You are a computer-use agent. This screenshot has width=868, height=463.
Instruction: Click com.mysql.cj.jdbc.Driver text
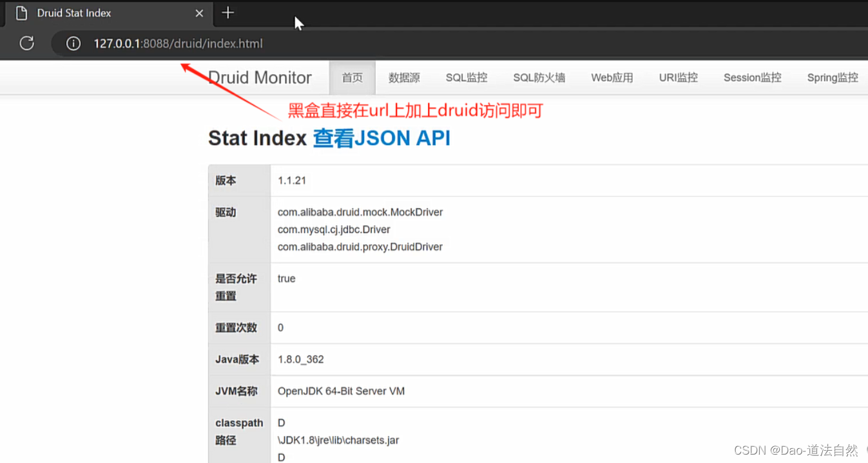[x=334, y=230]
